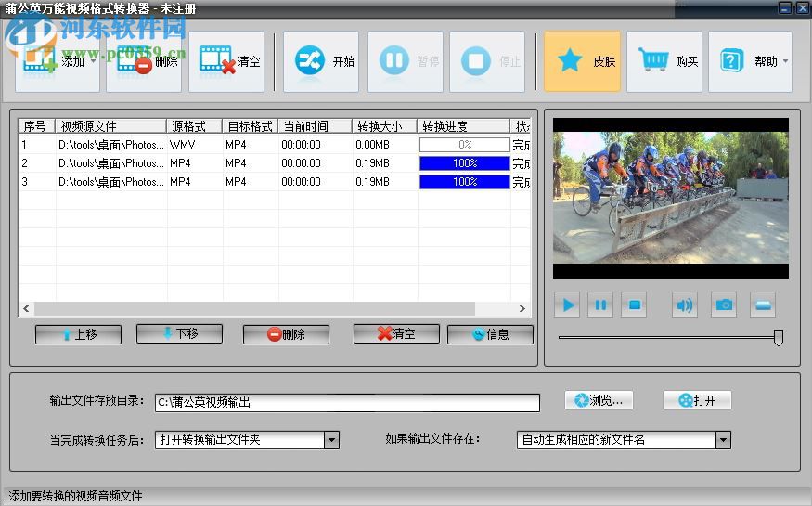This screenshot has height=506, width=812.
Task: Click the horizontal scrollbar thumb of file list
Action: click(254, 308)
